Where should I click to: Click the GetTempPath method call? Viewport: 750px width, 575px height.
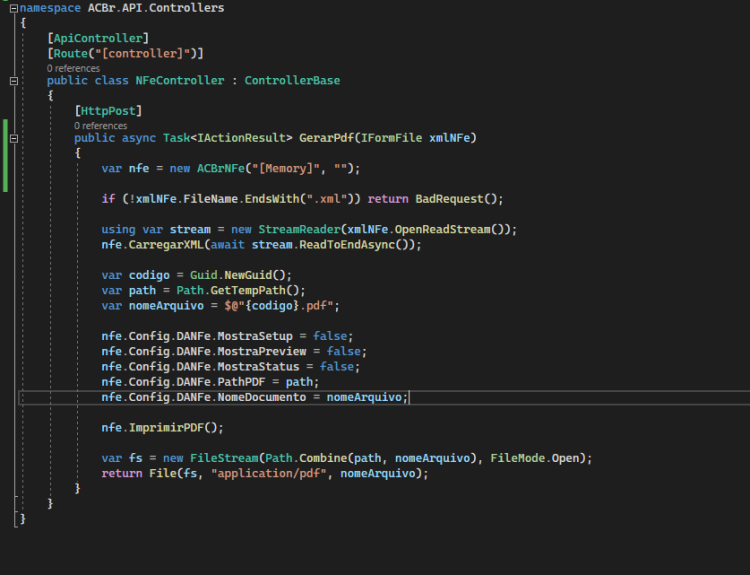click(x=248, y=290)
